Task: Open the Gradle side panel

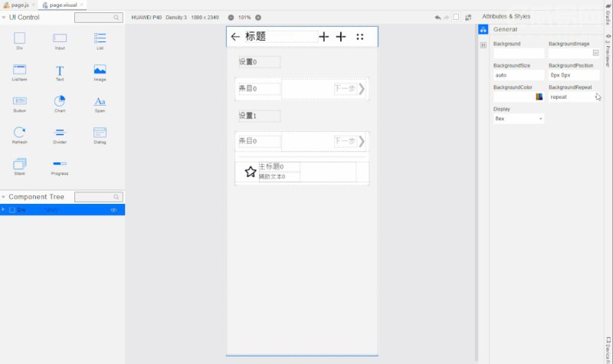Action: pos(608,15)
